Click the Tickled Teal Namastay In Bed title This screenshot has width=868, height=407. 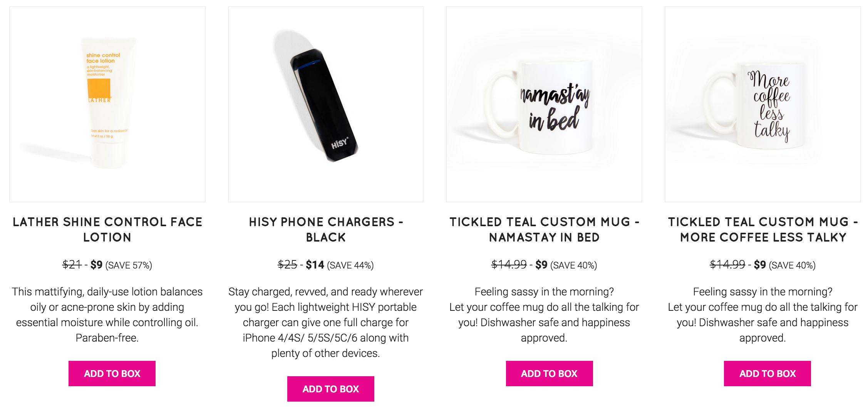coord(544,230)
